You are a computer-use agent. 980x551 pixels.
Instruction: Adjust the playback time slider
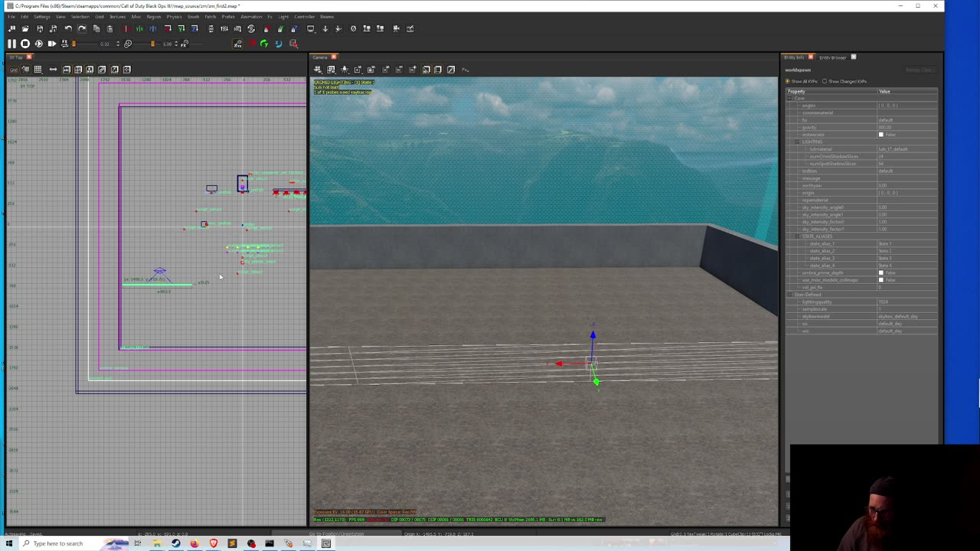pyautogui.click(x=73, y=44)
